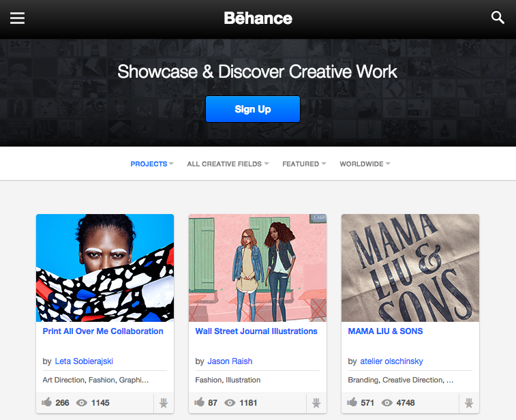Open the Worldwide location dropdown
The height and width of the screenshot is (420, 516).
click(365, 164)
